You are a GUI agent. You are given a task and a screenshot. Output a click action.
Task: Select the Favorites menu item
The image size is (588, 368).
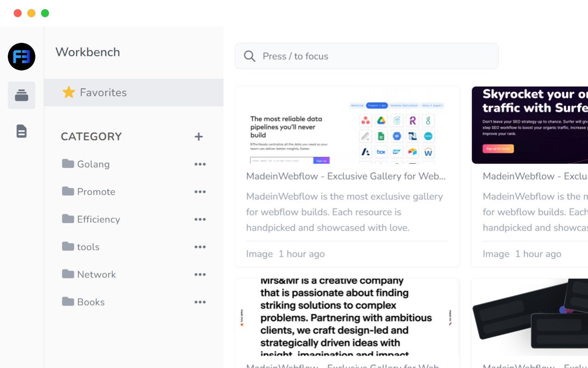click(103, 92)
